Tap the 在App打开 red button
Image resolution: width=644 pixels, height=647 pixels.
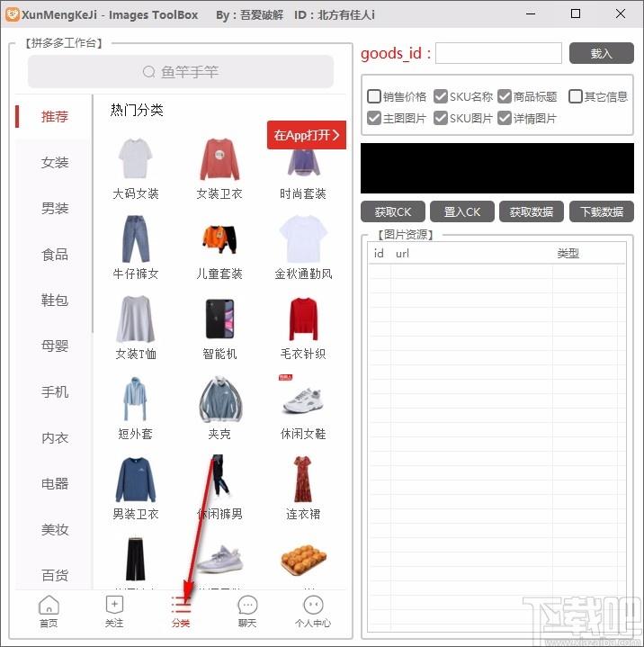(307, 135)
